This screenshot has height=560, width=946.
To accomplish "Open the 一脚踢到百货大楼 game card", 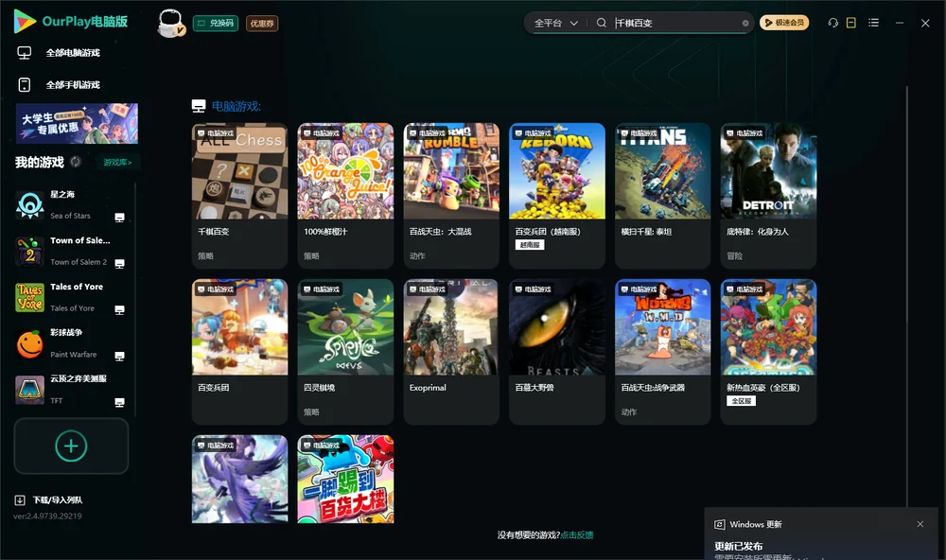I will click(345, 480).
